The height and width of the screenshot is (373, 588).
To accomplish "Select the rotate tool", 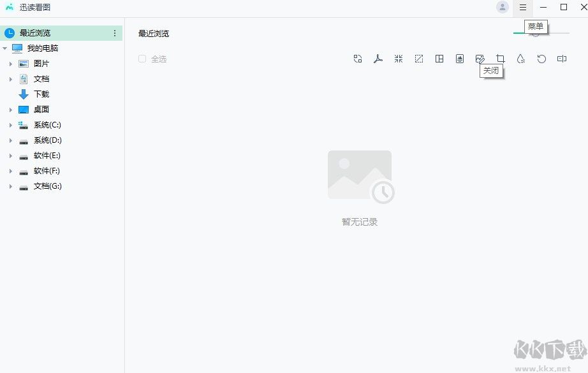I will click(541, 58).
